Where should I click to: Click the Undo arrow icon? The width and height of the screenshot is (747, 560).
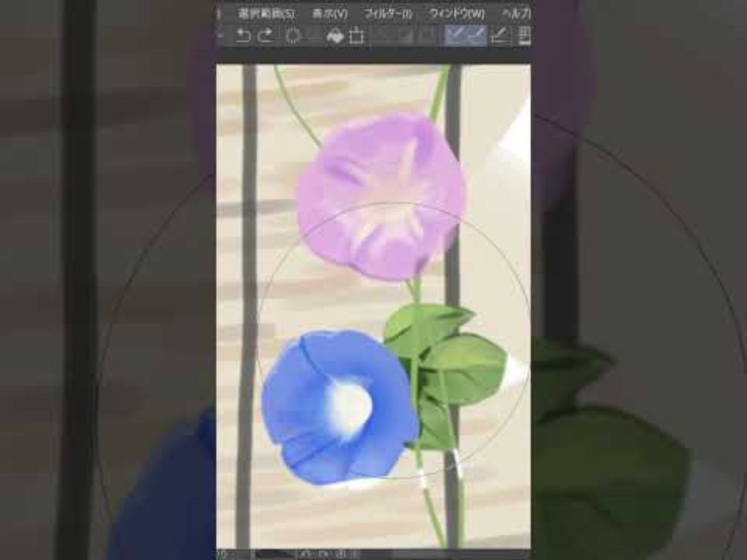244,36
